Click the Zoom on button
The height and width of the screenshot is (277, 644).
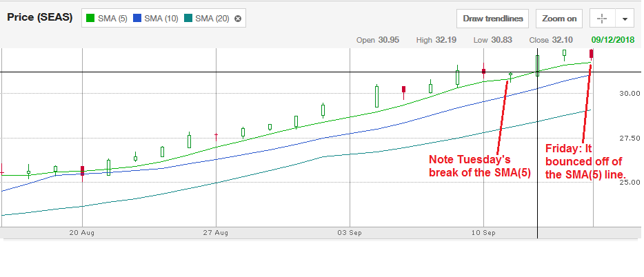point(559,19)
